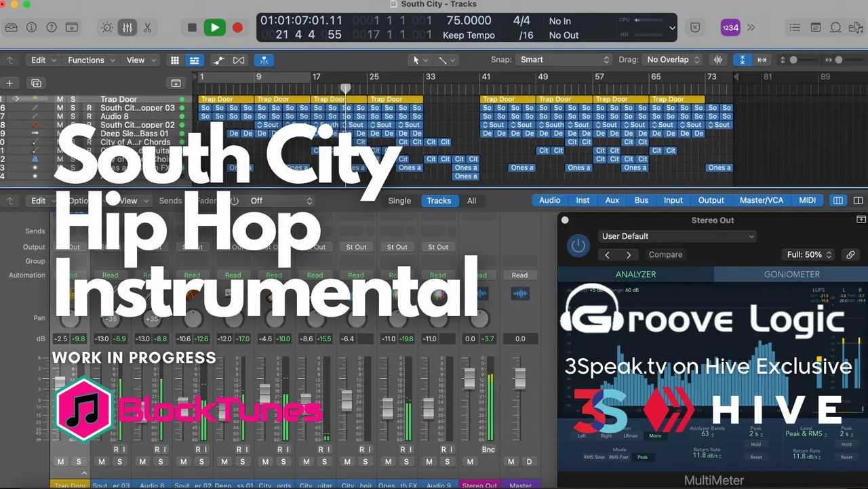The height and width of the screenshot is (489, 868).
Task: Click the add track plus button
Action: pos(9,83)
